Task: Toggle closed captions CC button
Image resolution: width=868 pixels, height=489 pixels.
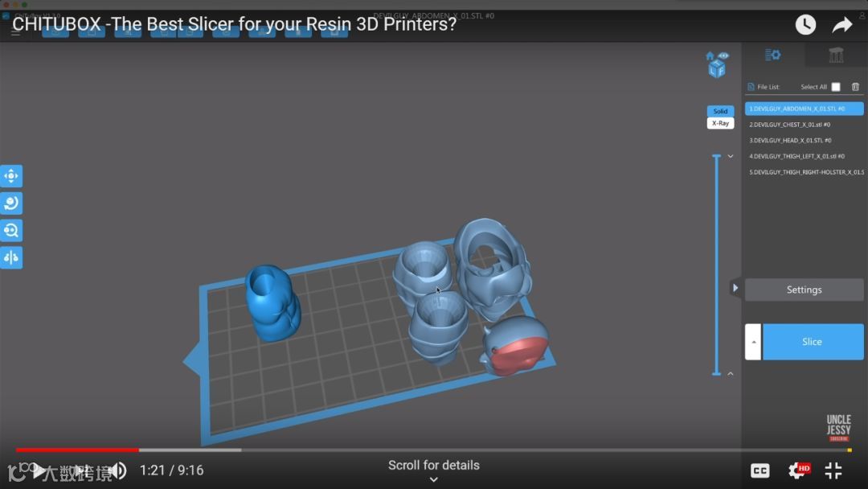Action: (x=760, y=471)
